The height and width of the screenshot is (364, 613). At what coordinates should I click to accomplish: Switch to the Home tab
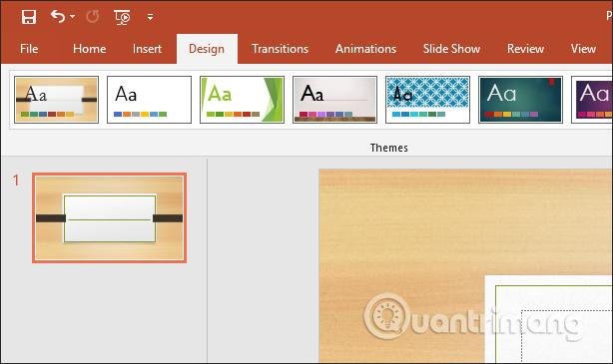[89, 49]
